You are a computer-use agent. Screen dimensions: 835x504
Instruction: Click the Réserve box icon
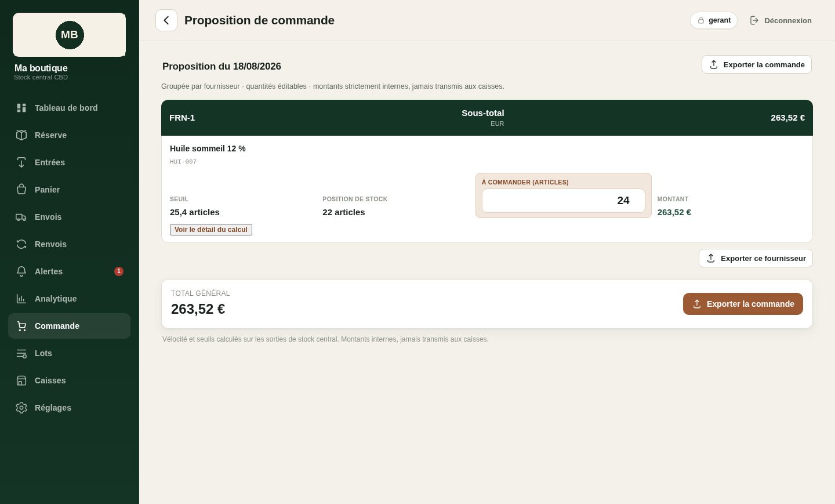tap(21, 135)
